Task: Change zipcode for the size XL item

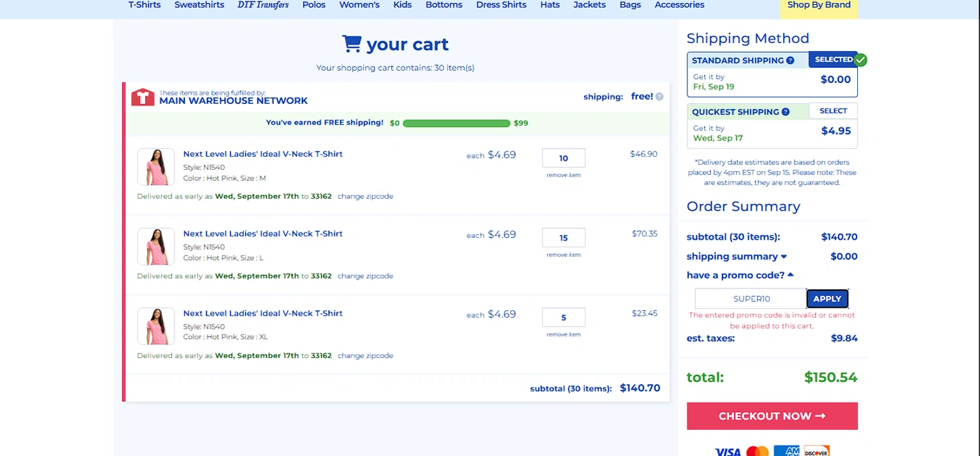Action: point(365,356)
